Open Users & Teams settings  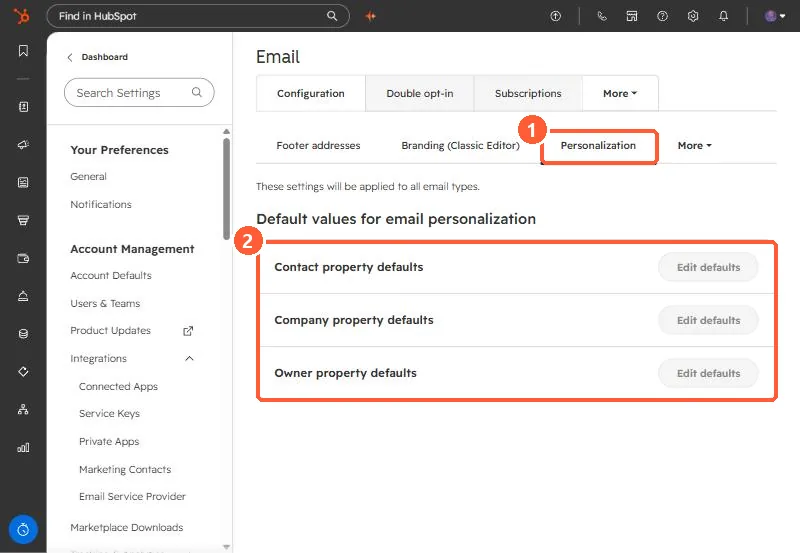click(x=105, y=304)
